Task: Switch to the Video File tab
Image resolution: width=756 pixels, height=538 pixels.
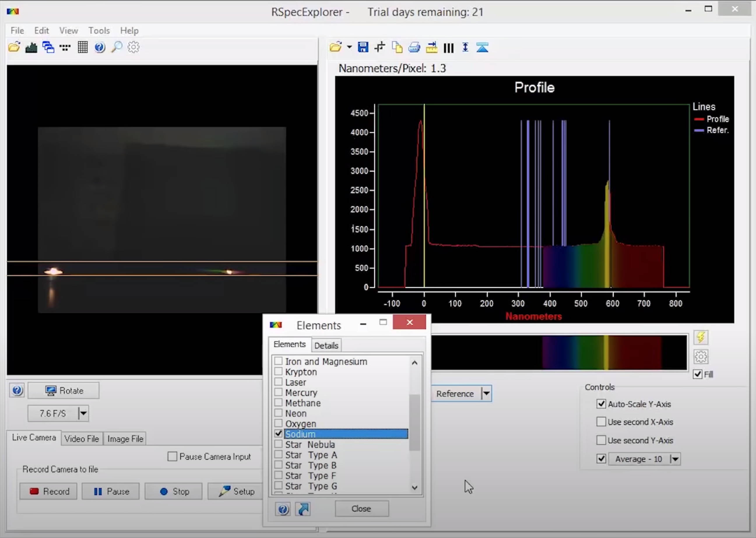Action: (x=82, y=439)
